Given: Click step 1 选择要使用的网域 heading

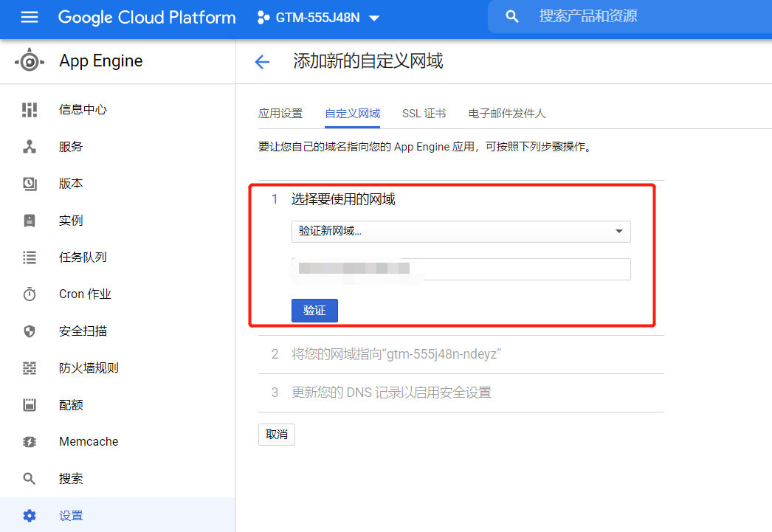Looking at the screenshot, I should click(343, 199).
